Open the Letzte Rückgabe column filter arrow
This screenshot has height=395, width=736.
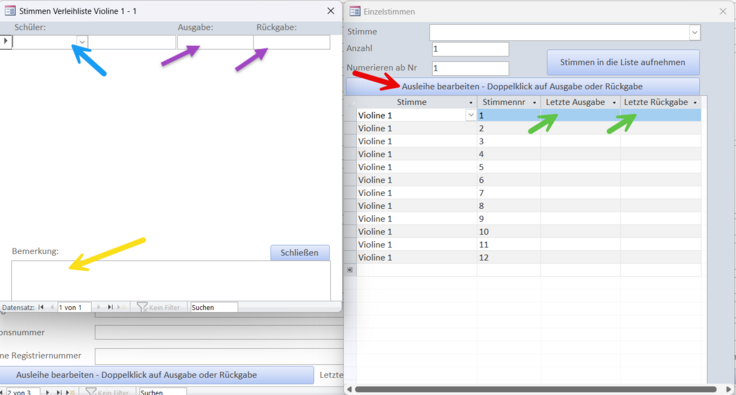695,103
